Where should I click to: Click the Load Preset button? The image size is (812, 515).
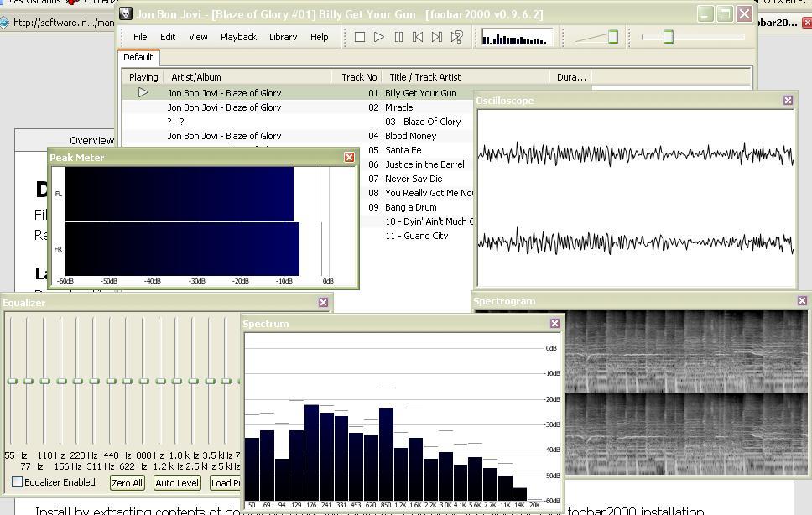(225, 482)
